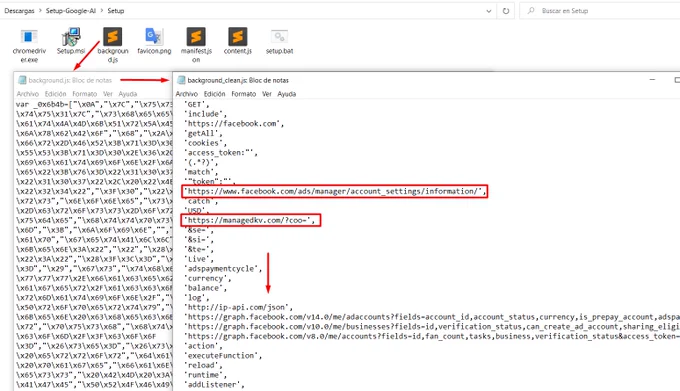Click the 'include' text line
Screen dimensions: 680x391
click(x=206, y=114)
